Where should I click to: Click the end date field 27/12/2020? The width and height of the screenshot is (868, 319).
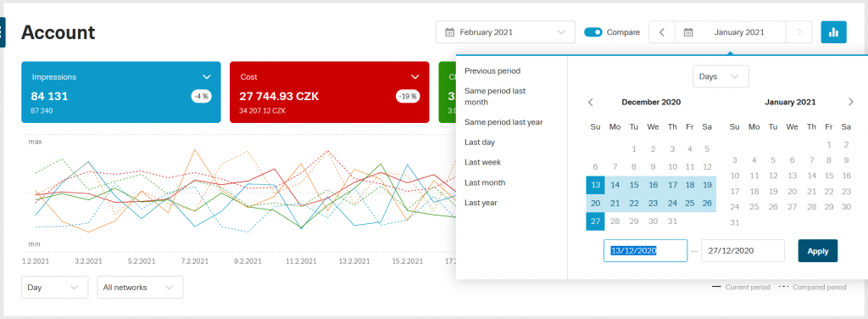click(x=743, y=251)
